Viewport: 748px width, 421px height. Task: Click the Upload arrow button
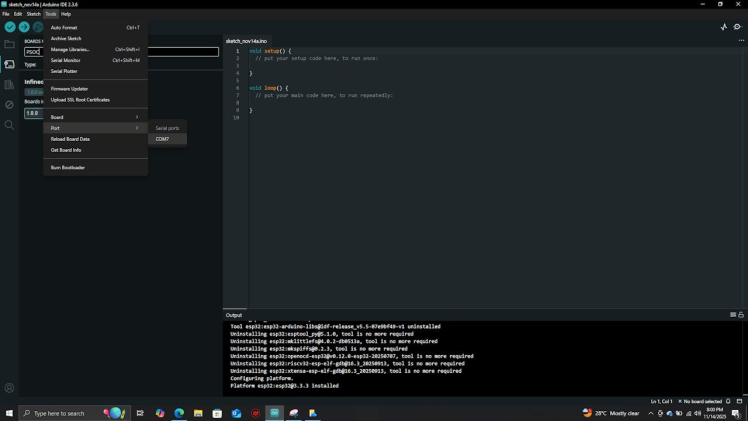[x=24, y=27]
